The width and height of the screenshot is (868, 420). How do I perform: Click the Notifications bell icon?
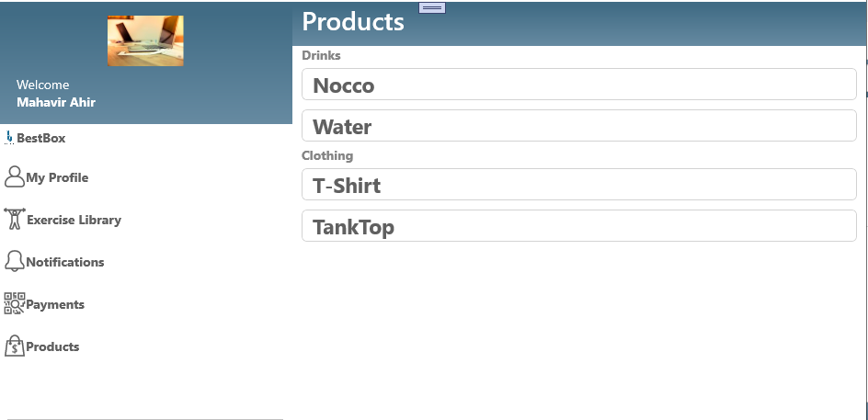14,261
